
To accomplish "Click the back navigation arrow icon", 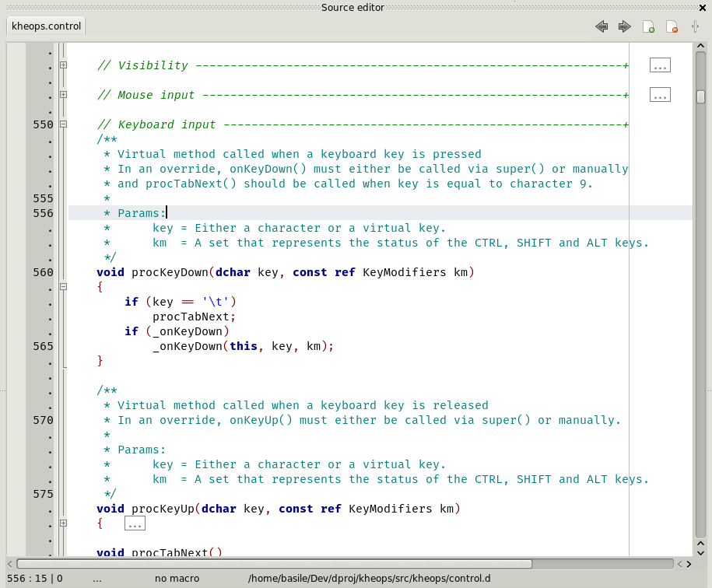I will pyautogui.click(x=601, y=26).
